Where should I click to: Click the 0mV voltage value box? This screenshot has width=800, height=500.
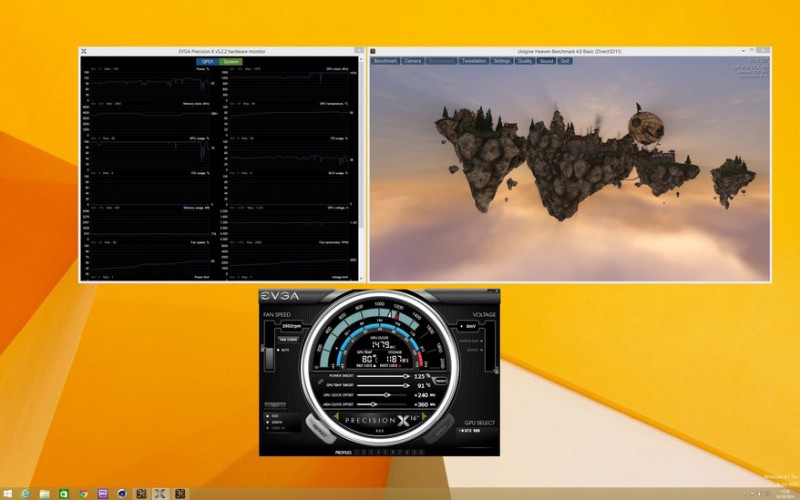click(x=469, y=326)
